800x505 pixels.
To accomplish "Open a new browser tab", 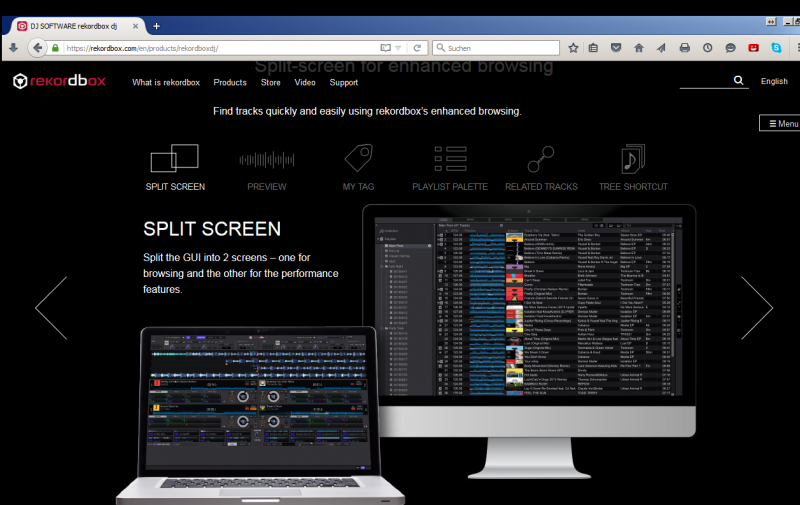I will pos(156,26).
